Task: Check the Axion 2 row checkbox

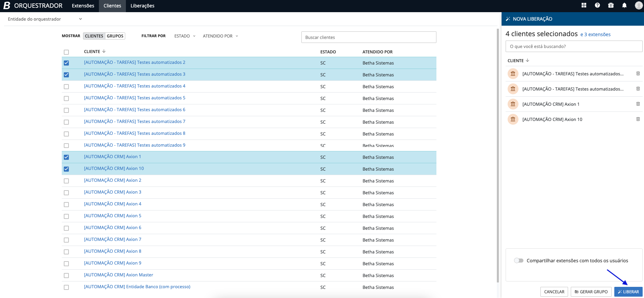Action: click(66, 181)
